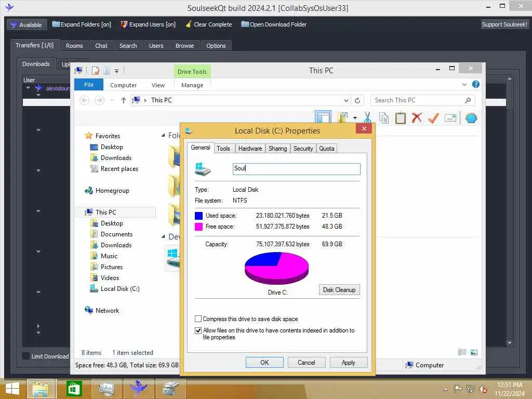Open the Store app from taskbar
Viewport: 532px width, 399px height.
pyautogui.click(x=74, y=389)
